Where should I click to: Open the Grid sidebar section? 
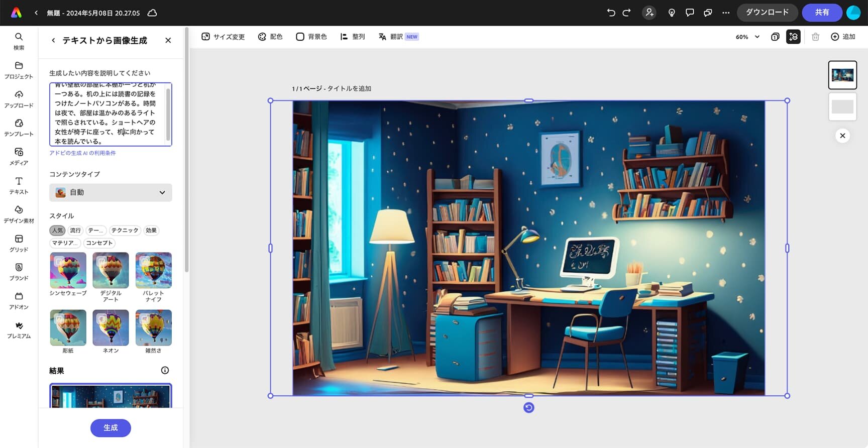pyautogui.click(x=19, y=244)
